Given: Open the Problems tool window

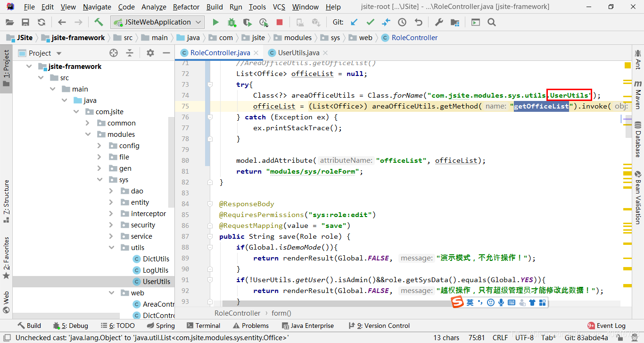Looking at the screenshot, I should pos(251,326).
